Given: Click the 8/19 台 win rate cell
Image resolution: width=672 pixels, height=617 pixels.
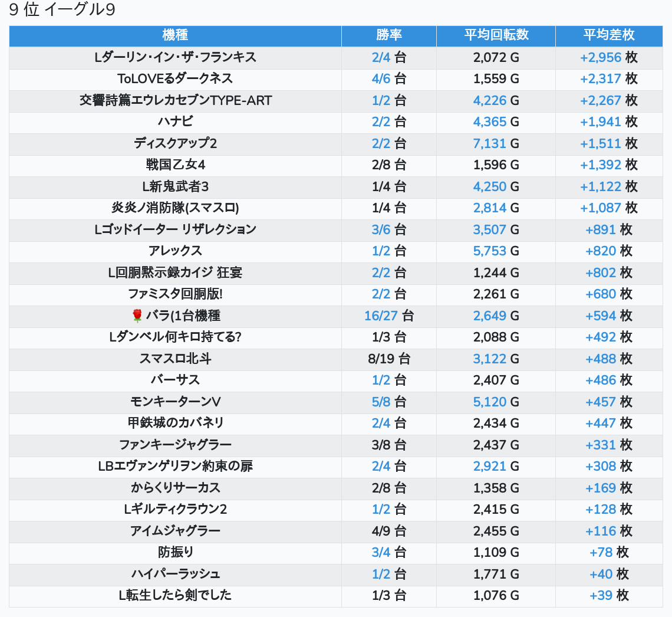Looking at the screenshot, I should (388, 359).
